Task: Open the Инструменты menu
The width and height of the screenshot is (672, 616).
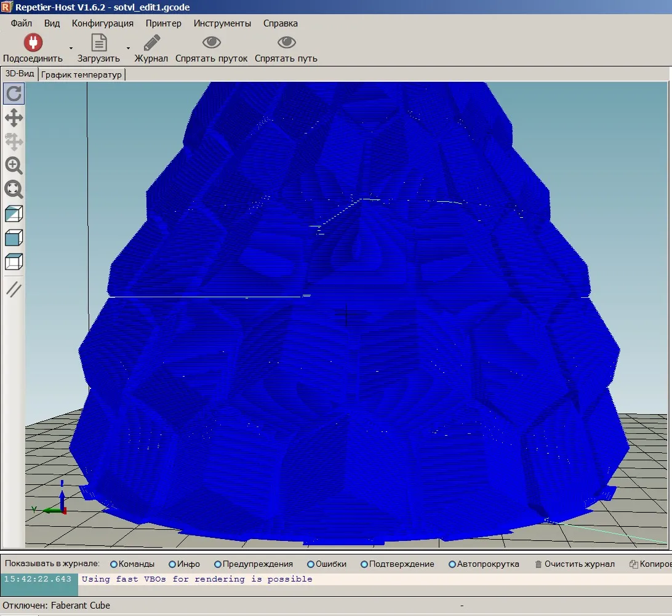Action: [x=222, y=23]
